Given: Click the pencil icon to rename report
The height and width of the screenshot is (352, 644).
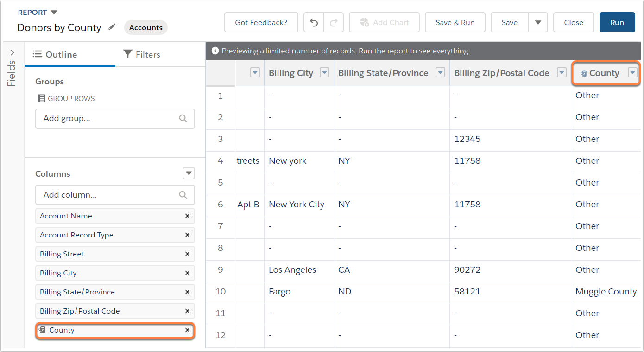Looking at the screenshot, I should 112,27.
